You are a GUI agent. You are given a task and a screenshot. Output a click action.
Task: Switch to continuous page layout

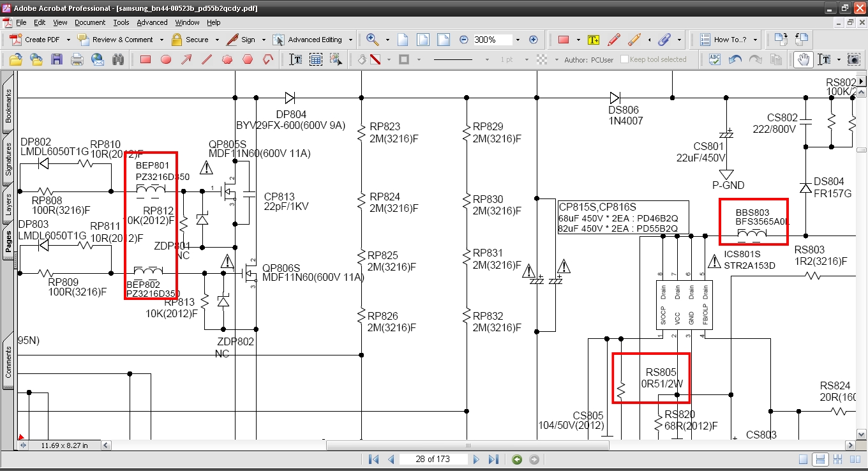[x=821, y=460]
